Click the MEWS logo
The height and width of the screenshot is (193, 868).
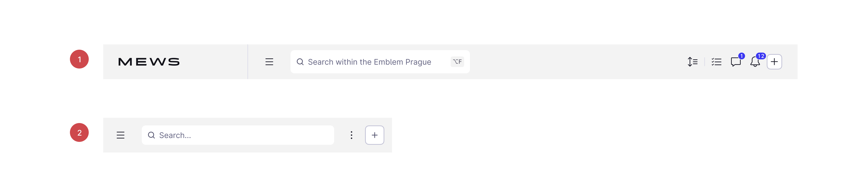point(149,62)
